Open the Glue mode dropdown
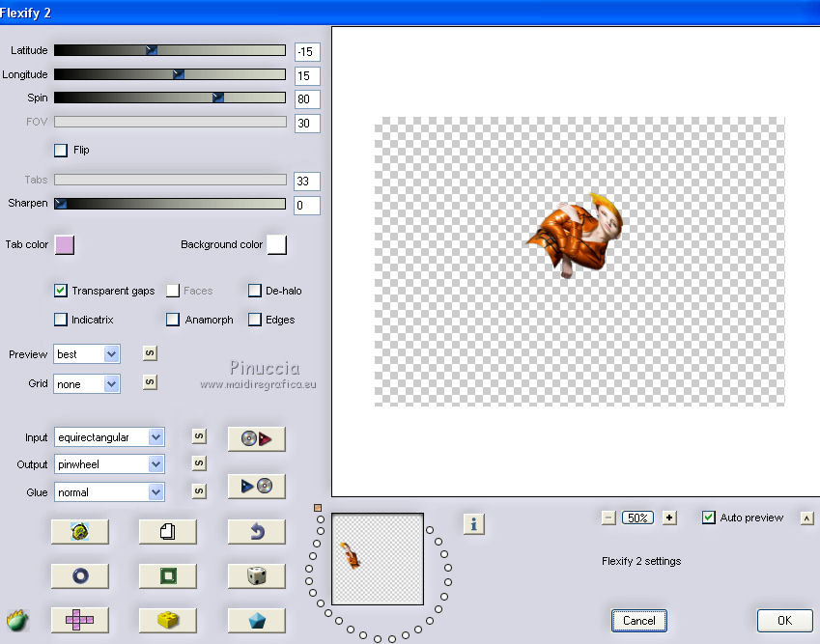The image size is (820, 644). point(109,491)
